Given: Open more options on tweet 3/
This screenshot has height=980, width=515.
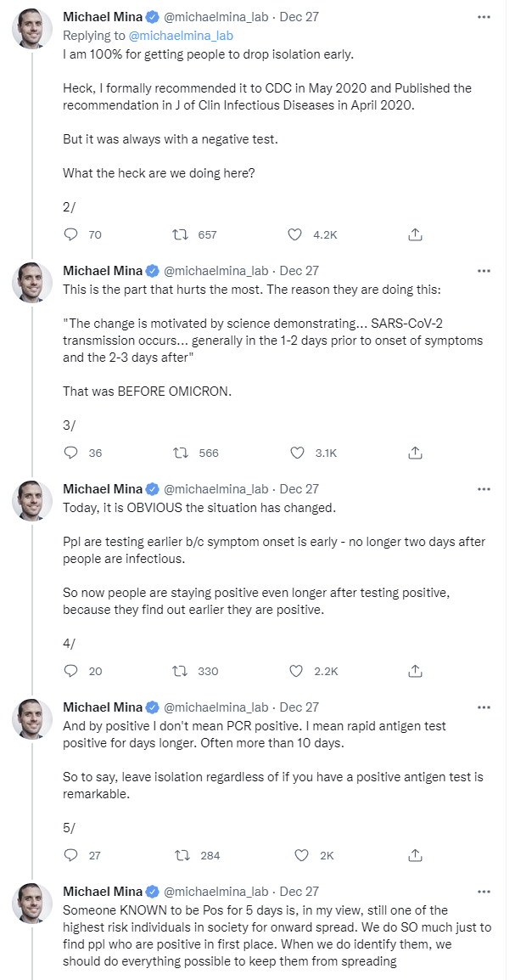Looking at the screenshot, I should [484, 271].
